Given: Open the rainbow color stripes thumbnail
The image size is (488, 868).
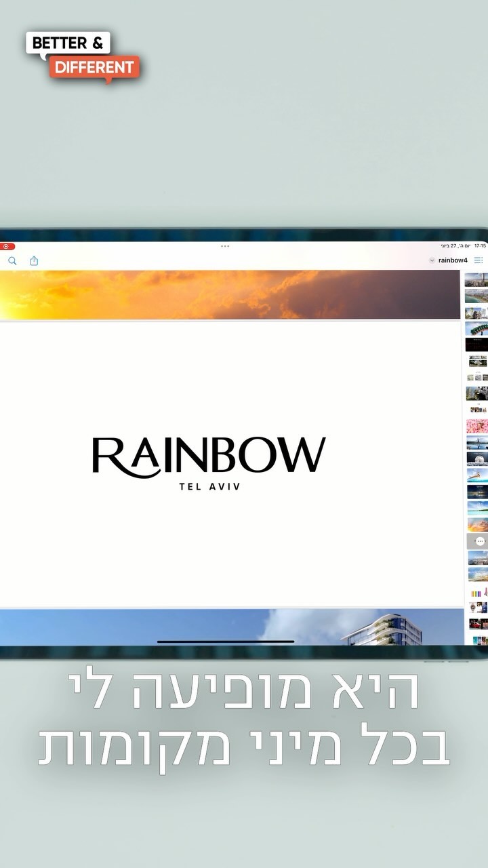Looking at the screenshot, I should tap(479, 593).
